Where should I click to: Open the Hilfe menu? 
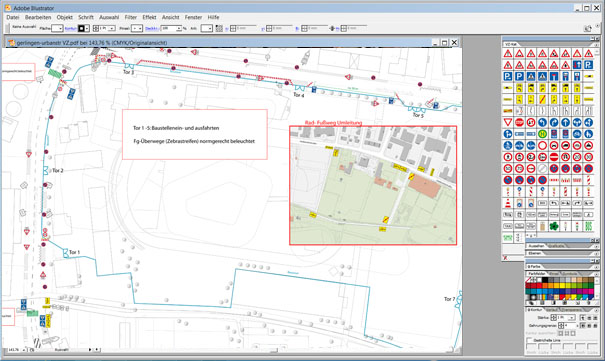pyautogui.click(x=213, y=17)
